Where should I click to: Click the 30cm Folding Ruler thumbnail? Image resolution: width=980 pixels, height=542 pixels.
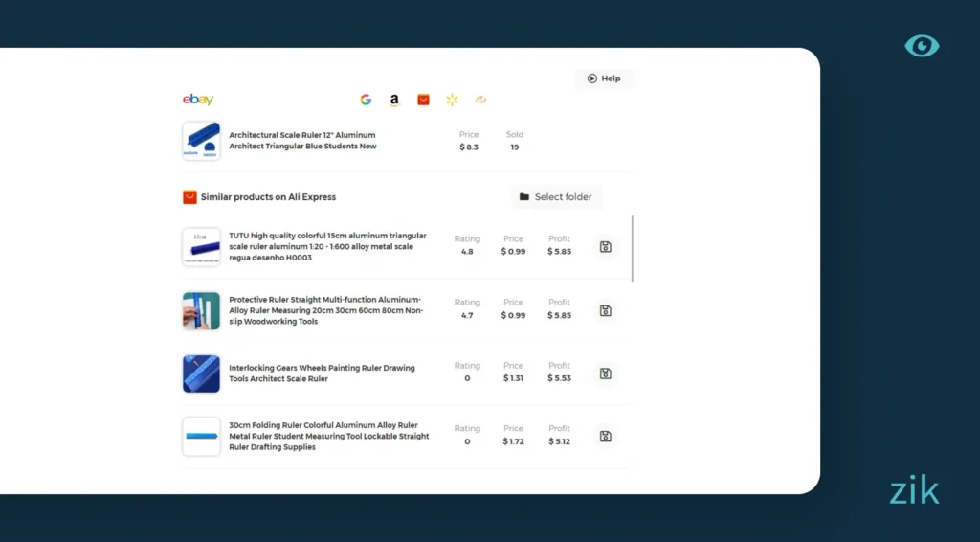(x=201, y=437)
